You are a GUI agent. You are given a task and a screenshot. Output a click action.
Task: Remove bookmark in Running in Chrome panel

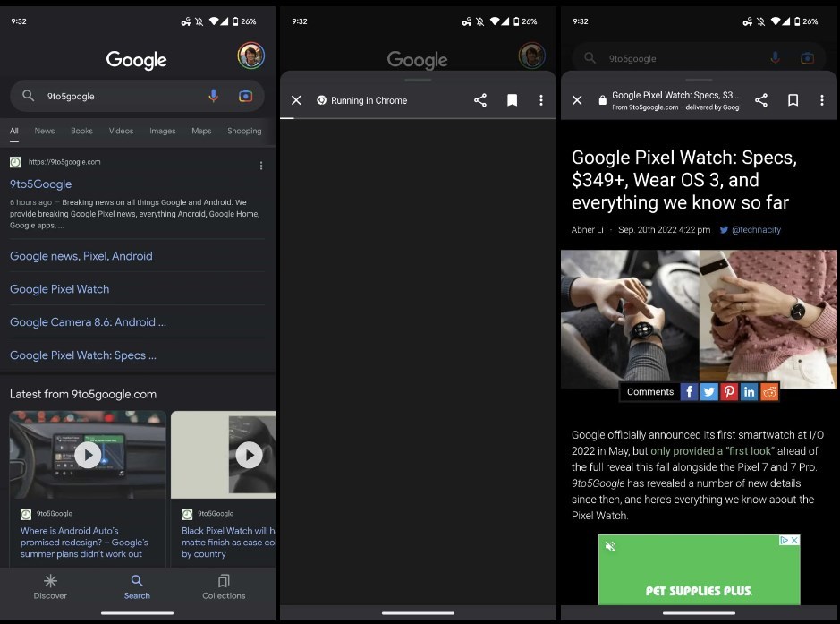pos(512,100)
